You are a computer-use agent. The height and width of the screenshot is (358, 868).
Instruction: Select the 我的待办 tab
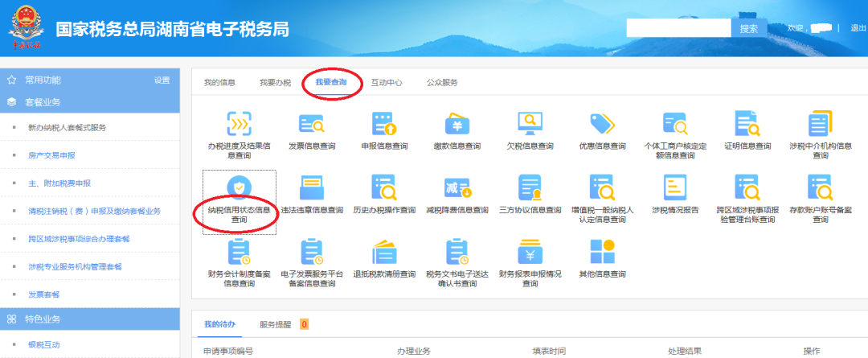coord(219,324)
